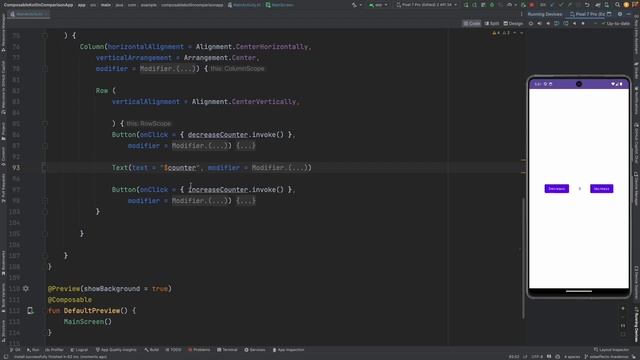Open the Project tool window from left stripe

(3, 131)
